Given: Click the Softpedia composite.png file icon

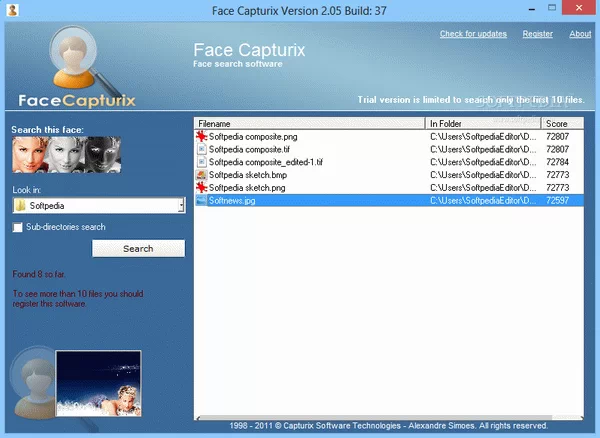Looking at the screenshot, I should (201, 135).
